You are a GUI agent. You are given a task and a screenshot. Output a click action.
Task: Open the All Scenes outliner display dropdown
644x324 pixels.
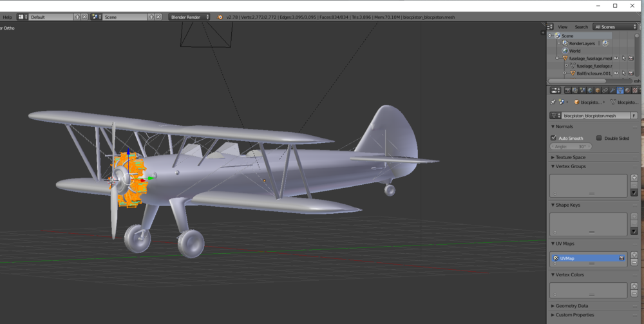(615, 26)
